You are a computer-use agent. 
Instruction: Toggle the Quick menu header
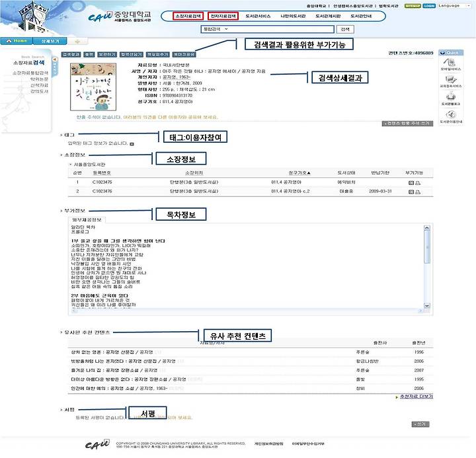pyautogui.click(x=451, y=53)
